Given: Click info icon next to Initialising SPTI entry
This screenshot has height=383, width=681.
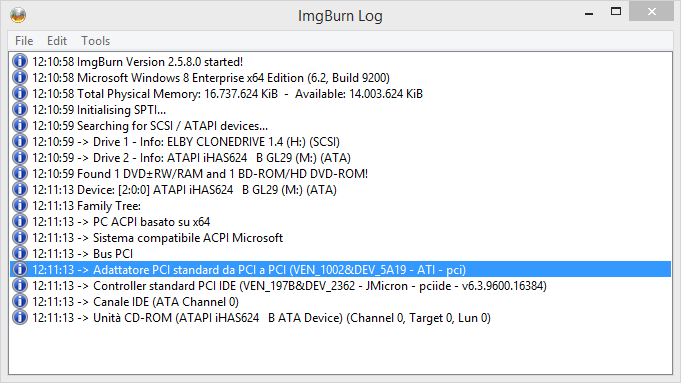Looking at the screenshot, I should click(x=20, y=109).
